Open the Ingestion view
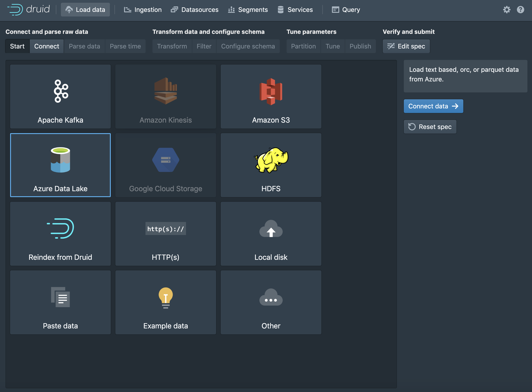The height and width of the screenshot is (392, 532). tap(143, 10)
